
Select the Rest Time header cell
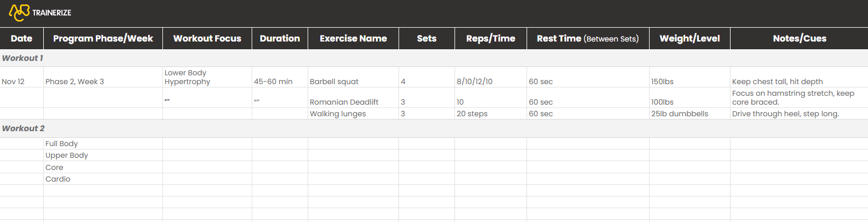(588, 38)
